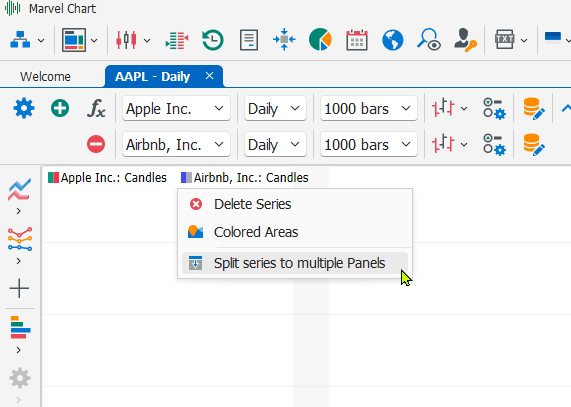
Task: Select the horizontal bars profile sidebar tool
Action: click(x=20, y=327)
